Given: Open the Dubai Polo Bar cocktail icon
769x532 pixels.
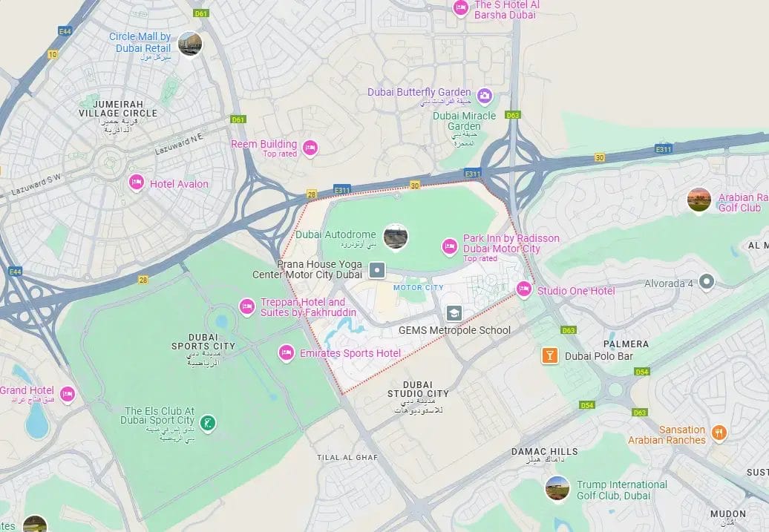Looking at the screenshot, I should point(550,355).
